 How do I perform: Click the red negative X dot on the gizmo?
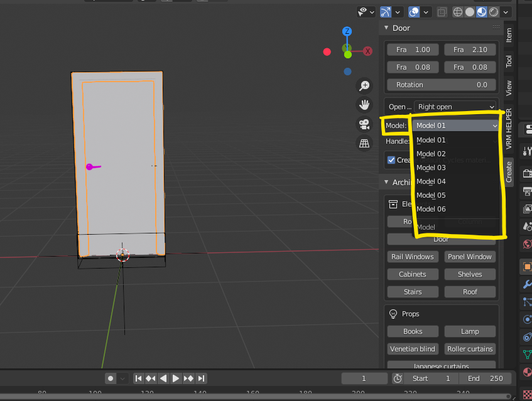[327, 52]
